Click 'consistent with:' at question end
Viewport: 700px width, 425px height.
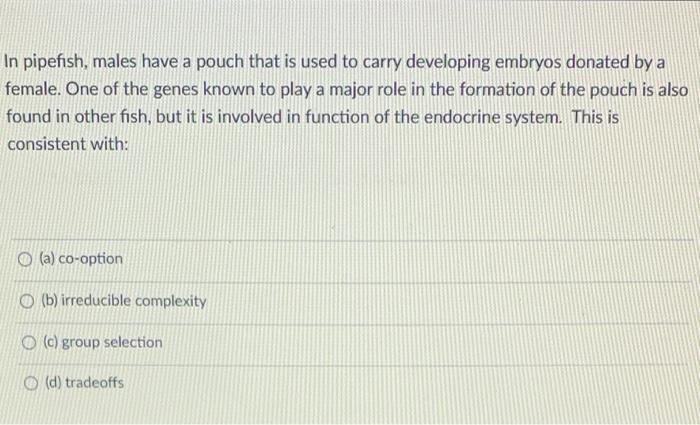click(68, 144)
